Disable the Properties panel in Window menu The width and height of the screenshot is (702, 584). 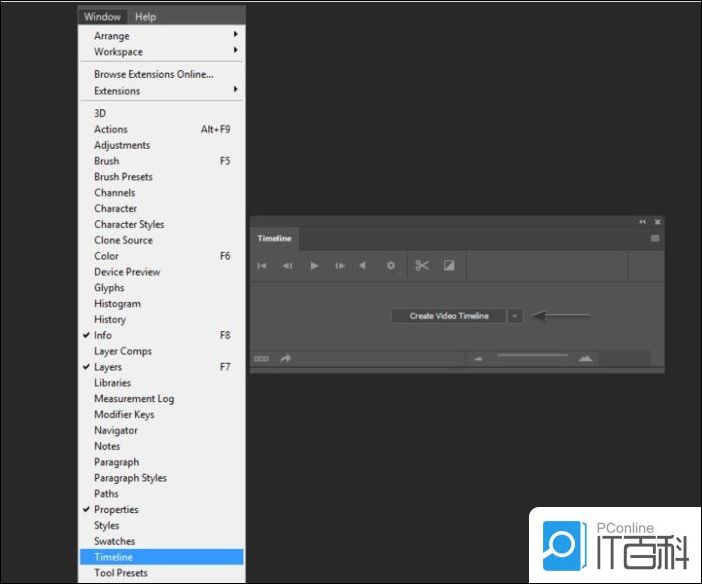point(116,509)
